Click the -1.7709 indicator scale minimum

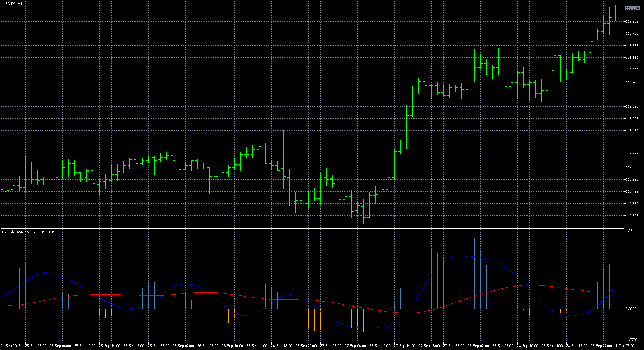click(x=631, y=340)
